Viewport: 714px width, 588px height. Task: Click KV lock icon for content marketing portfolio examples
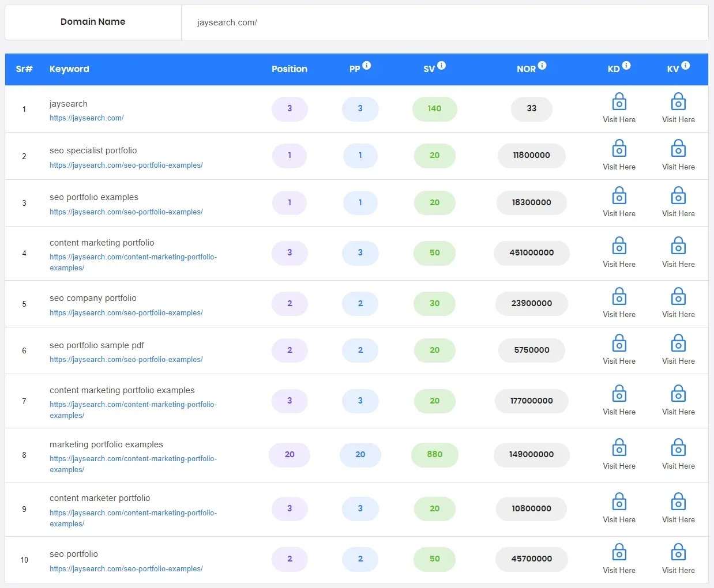678,394
